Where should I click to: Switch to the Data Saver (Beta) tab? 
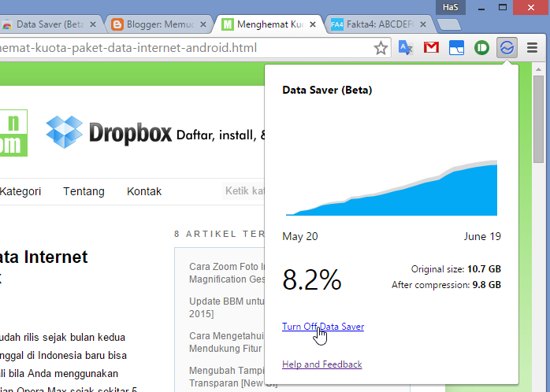[x=50, y=24]
